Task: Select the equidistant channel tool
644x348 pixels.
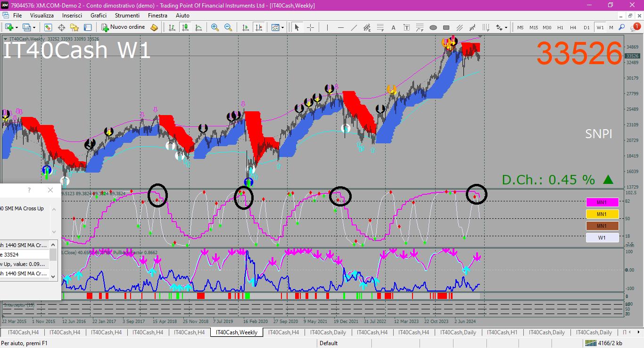Action: click(x=367, y=27)
